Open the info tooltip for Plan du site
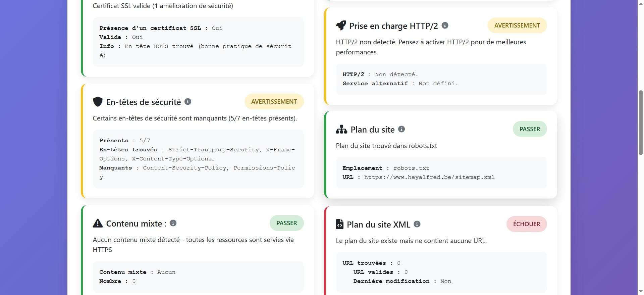644x295 pixels. (x=401, y=129)
